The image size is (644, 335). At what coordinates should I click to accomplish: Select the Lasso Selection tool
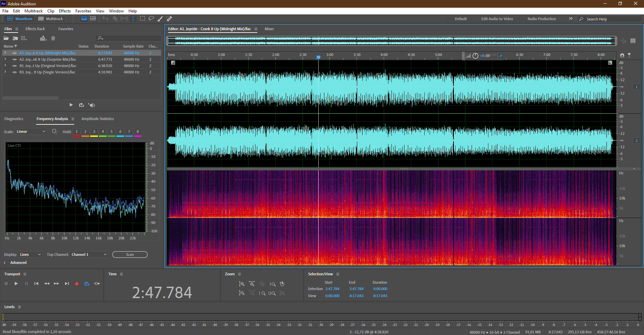tap(151, 19)
